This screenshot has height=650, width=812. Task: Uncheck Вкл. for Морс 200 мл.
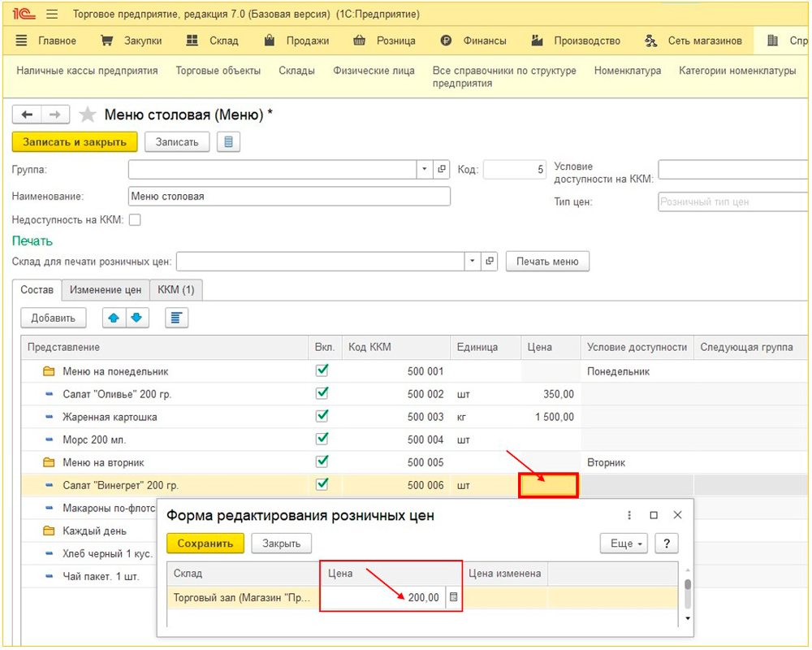coord(322,439)
